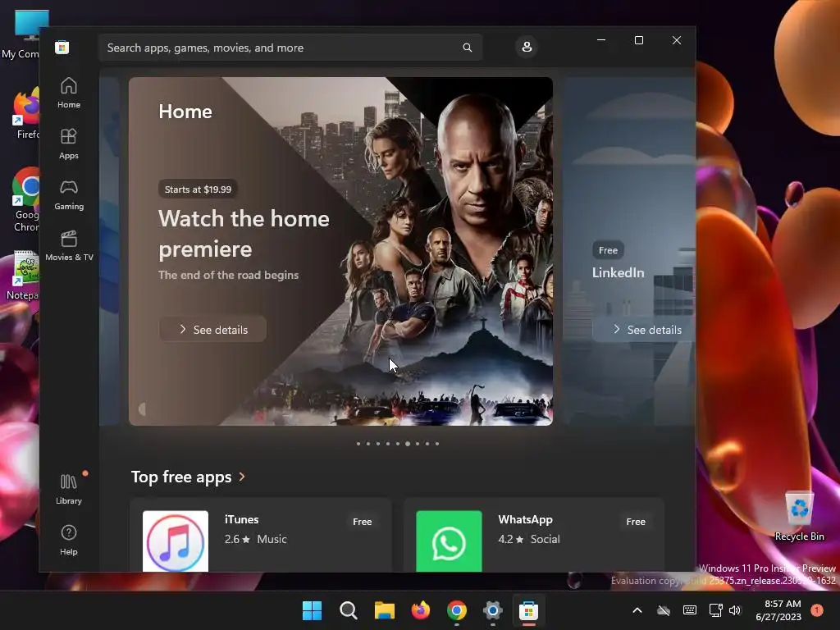Screen dimensions: 840x630
Task: Open the Gaming section in sidebar
Action: pos(69,195)
